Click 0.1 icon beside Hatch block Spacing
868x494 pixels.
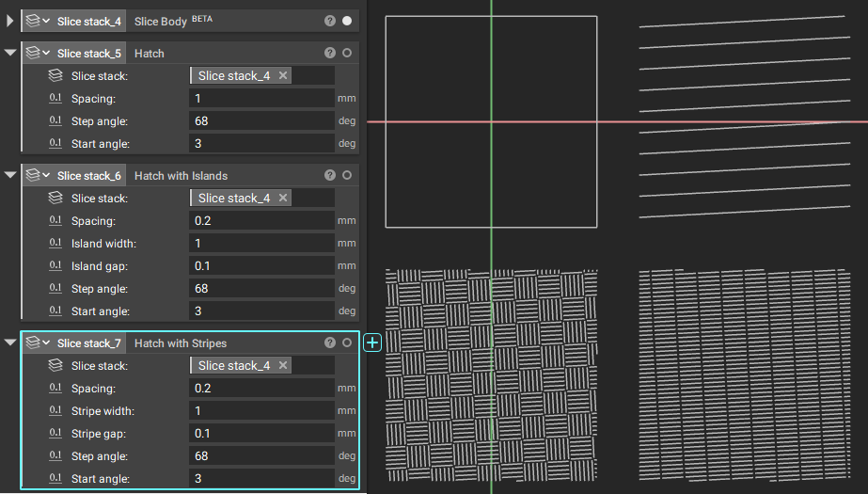[55, 98]
